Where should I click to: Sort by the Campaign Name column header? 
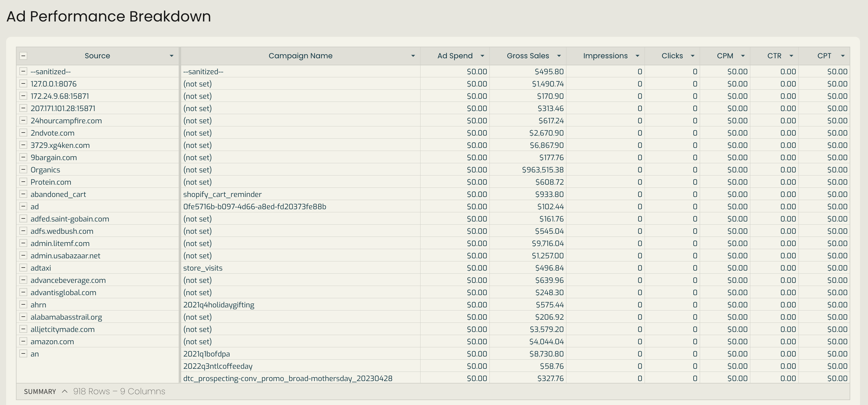pyautogui.click(x=300, y=56)
